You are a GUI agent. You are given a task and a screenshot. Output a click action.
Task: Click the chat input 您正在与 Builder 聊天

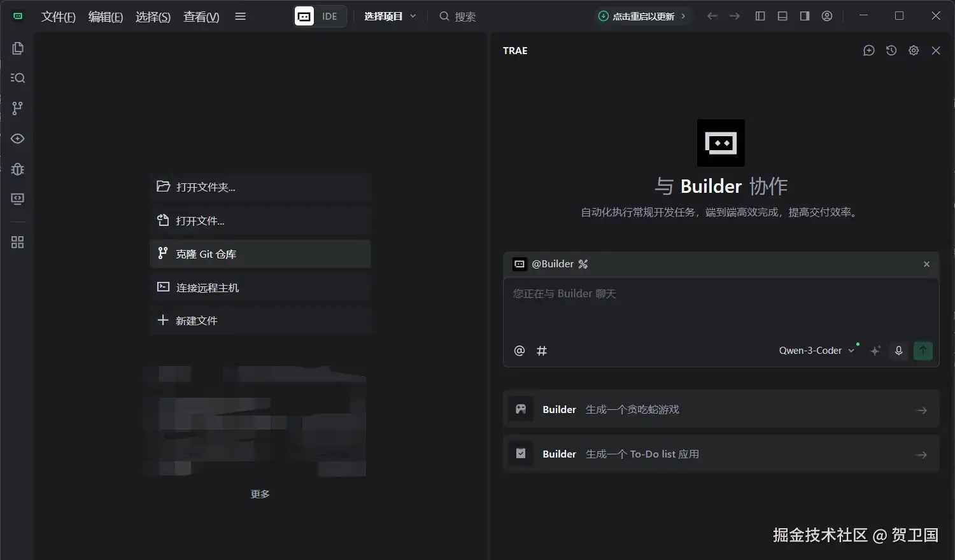[x=721, y=308]
